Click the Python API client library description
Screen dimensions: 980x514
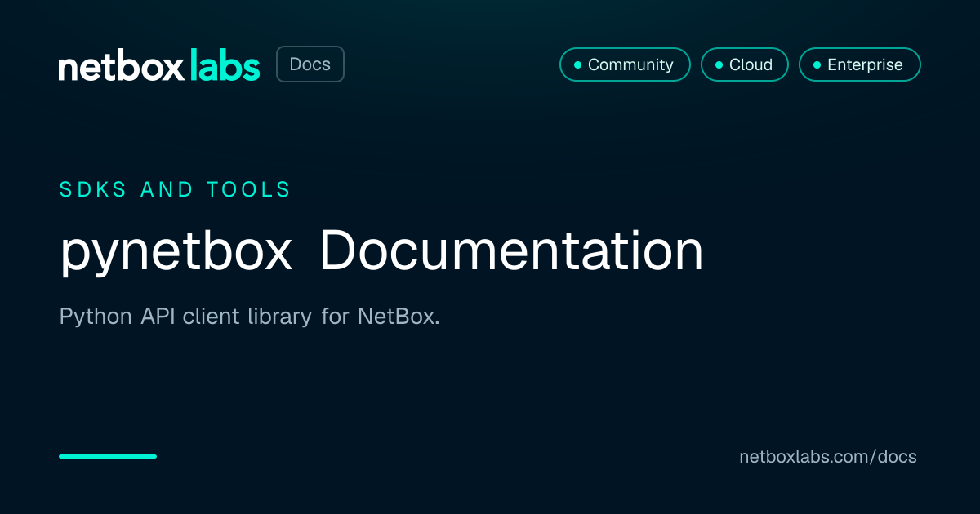pyautogui.click(x=250, y=317)
